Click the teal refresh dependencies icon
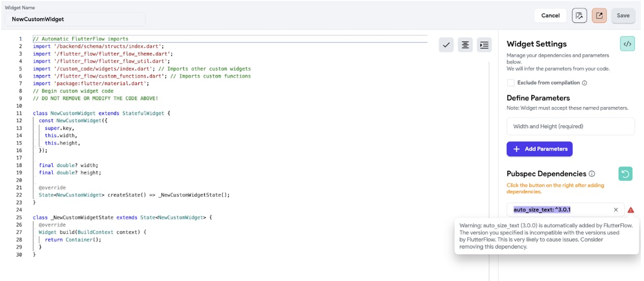This screenshot has width=644, height=281. click(x=625, y=174)
